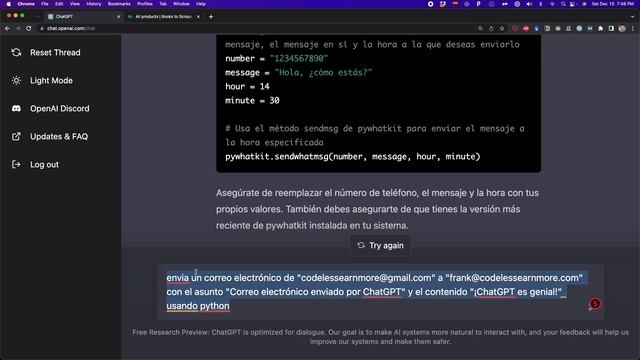The width and height of the screenshot is (640, 360).
Task: Click the hour = 14 code line
Action: (247, 87)
